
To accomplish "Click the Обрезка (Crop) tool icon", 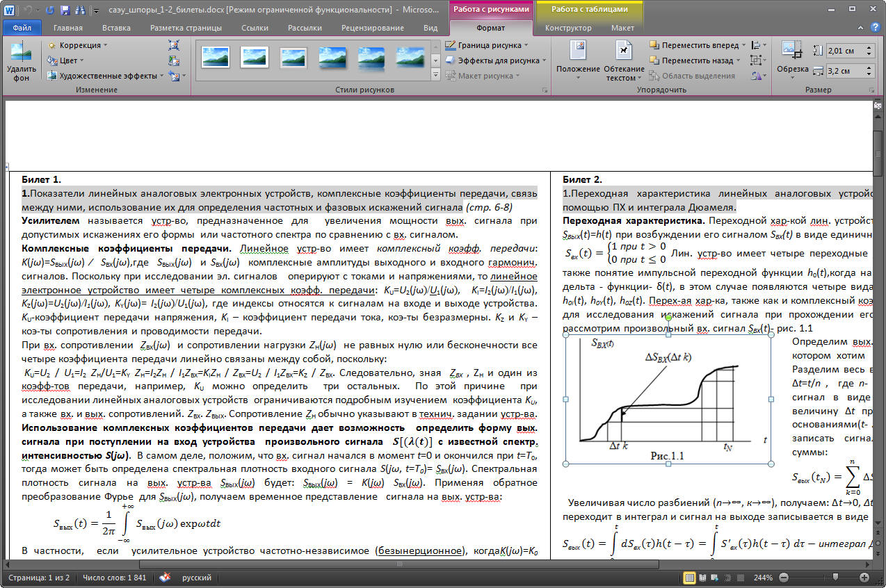I will [791, 51].
